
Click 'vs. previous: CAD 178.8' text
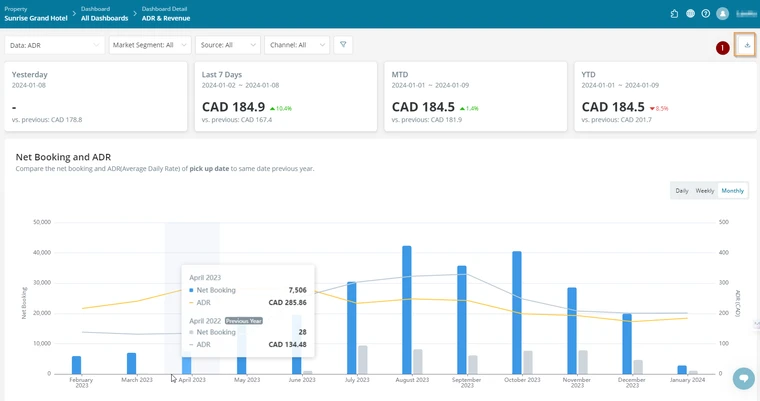pos(47,120)
